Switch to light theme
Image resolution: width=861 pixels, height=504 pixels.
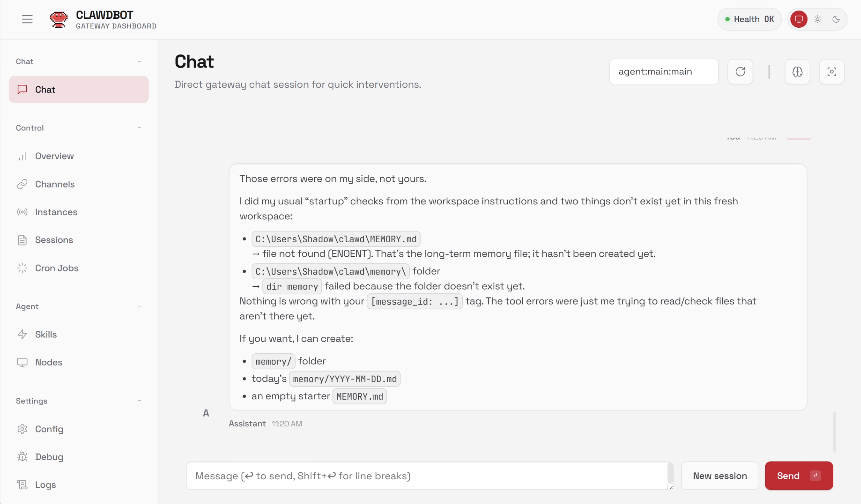817,19
